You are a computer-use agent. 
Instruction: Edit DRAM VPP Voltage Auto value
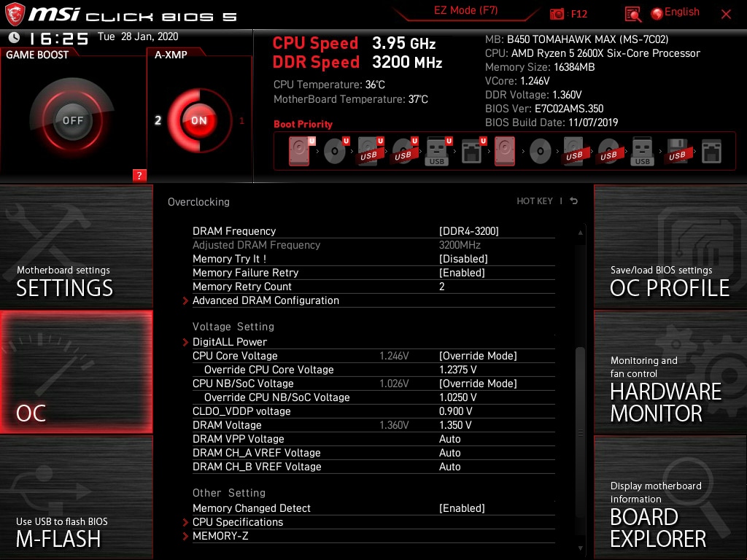[x=449, y=438]
